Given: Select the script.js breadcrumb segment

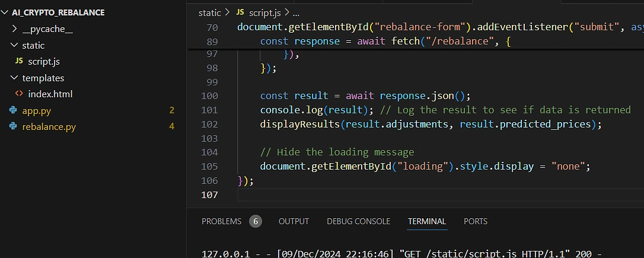Looking at the screenshot, I should pos(265,13).
